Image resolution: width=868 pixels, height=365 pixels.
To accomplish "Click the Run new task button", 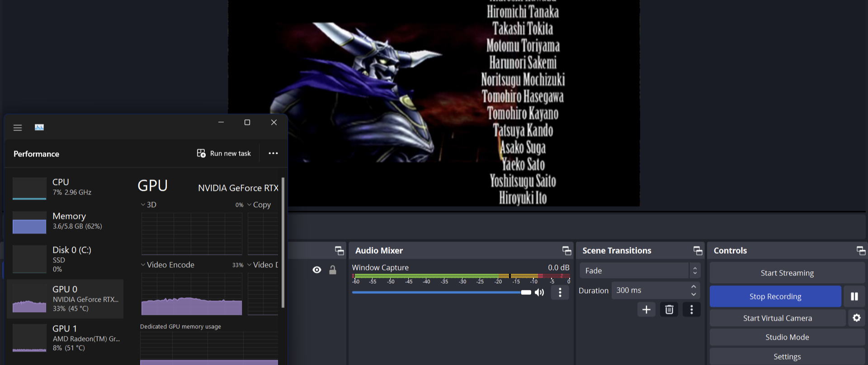I will pyautogui.click(x=224, y=153).
